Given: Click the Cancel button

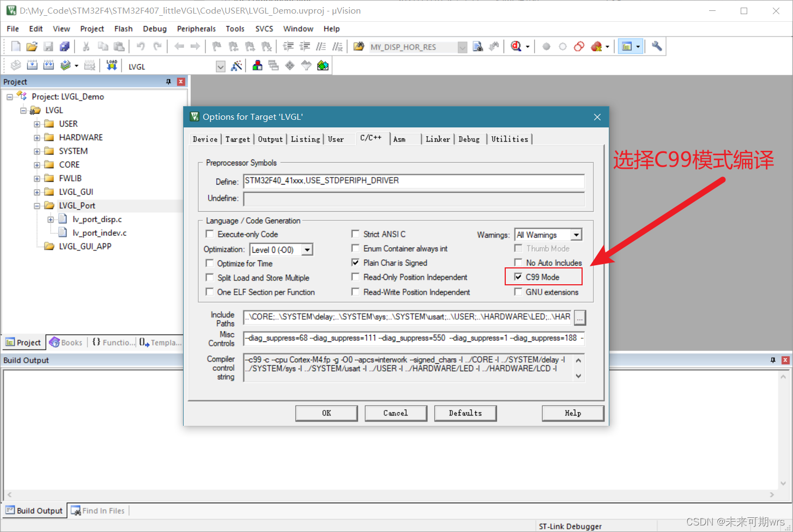Looking at the screenshot, I should (x=396, y=413).
